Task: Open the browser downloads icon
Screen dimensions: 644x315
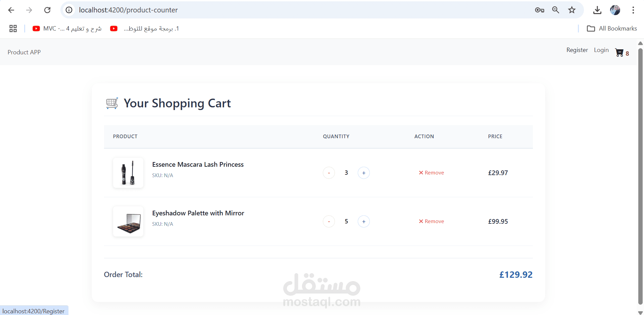Action: [x=597, y=10]
